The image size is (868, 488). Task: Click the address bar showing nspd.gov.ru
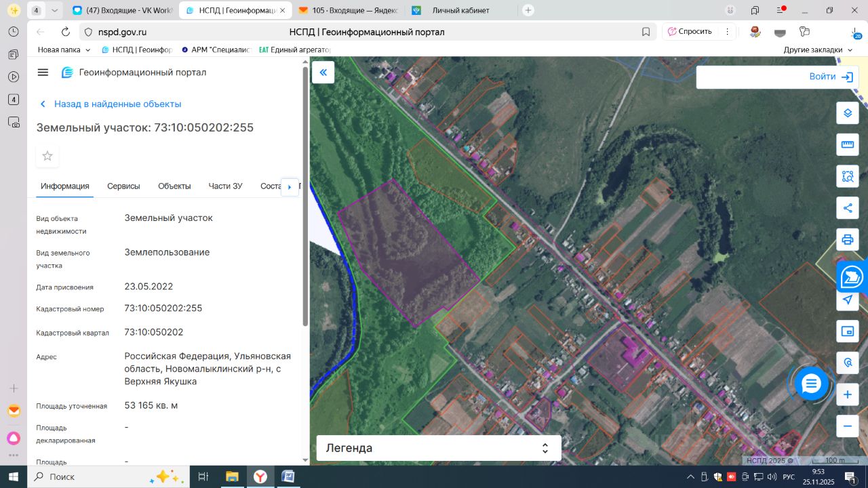point(366,32)
